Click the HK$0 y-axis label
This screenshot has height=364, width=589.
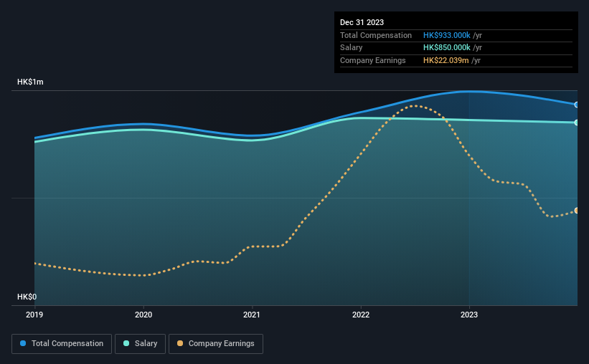click(x=27, y=297)
